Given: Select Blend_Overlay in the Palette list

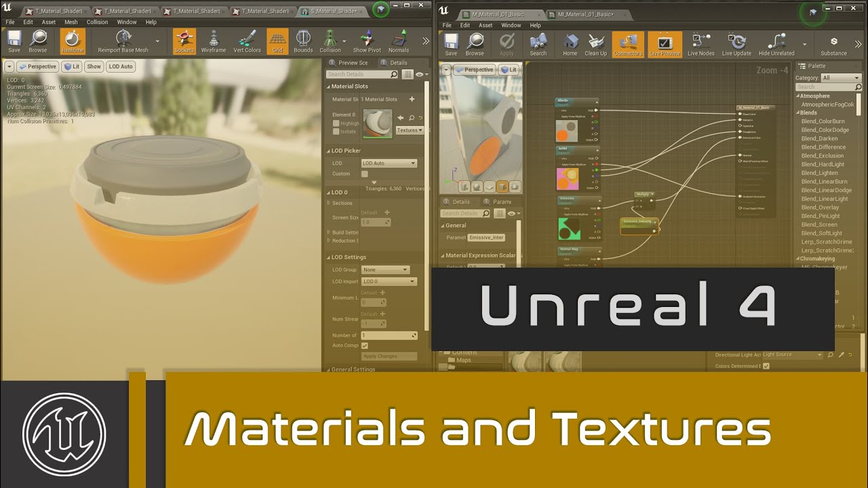Looking at the screenshot, I should point(821,207).
